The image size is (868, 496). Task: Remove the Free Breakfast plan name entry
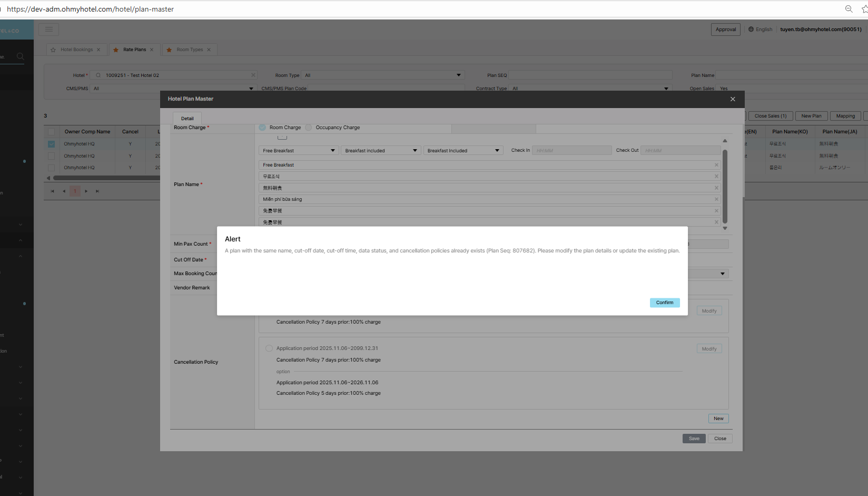716,165
